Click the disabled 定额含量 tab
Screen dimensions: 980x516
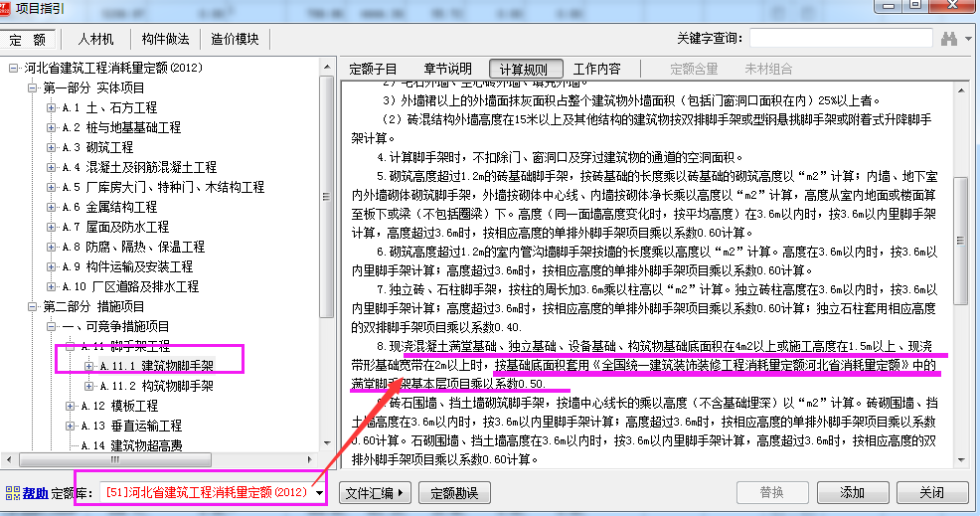pyautogui.click(x=694, y=69)
